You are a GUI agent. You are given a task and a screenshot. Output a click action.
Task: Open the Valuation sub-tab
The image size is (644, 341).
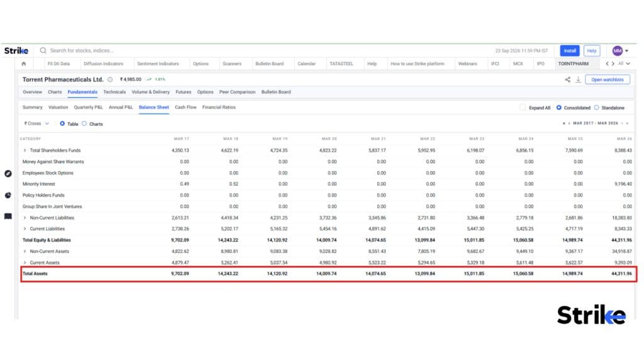58,107
